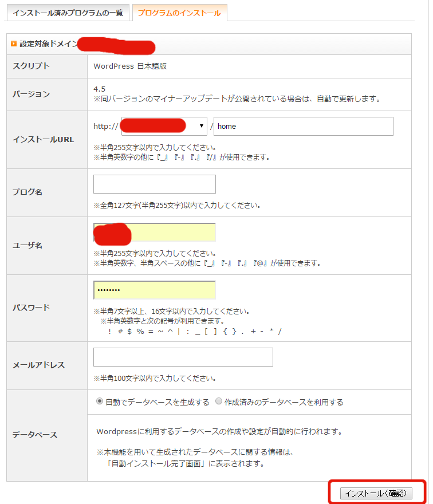
Task: Select the プログラムのインストール tab
Action: tap(179, 13)
